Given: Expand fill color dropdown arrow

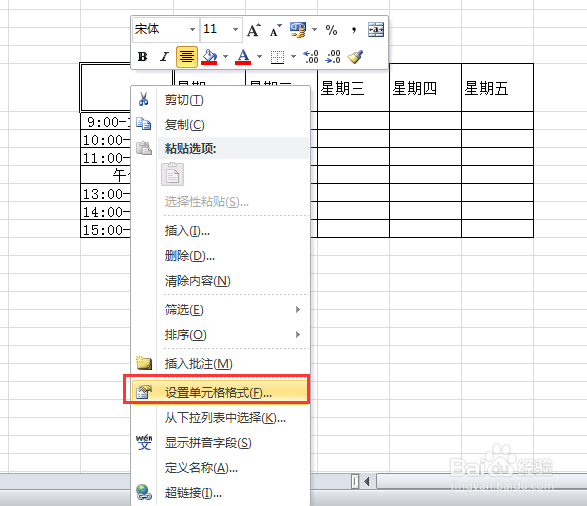Looking at the screenshot, I should point(225,57).
